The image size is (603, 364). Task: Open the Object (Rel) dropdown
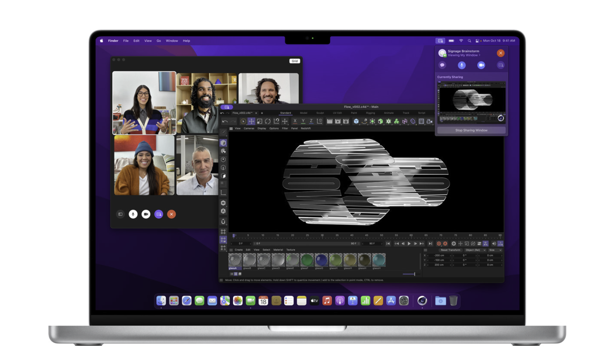click(x=475, y=250)
